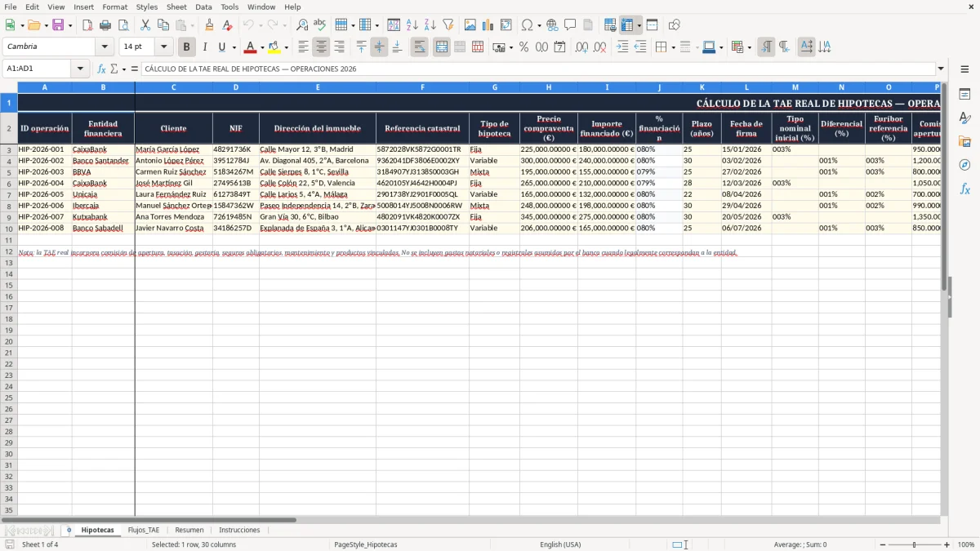Toggle AutoFilter funnel icon

coord(448,25)
